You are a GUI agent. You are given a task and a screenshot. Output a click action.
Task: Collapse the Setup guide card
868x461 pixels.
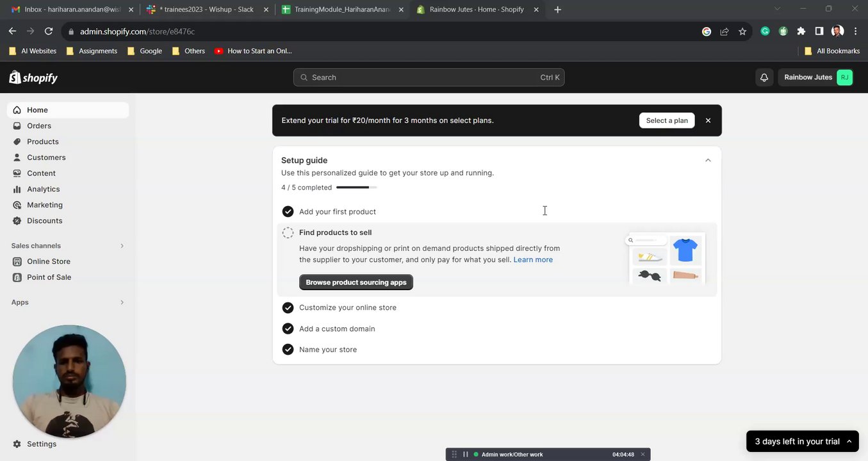point(708,160)
